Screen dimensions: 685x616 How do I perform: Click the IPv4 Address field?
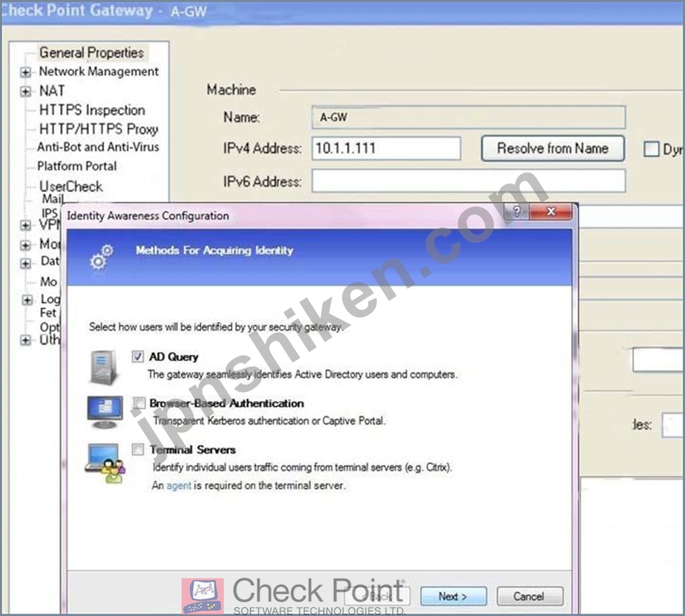386,148
